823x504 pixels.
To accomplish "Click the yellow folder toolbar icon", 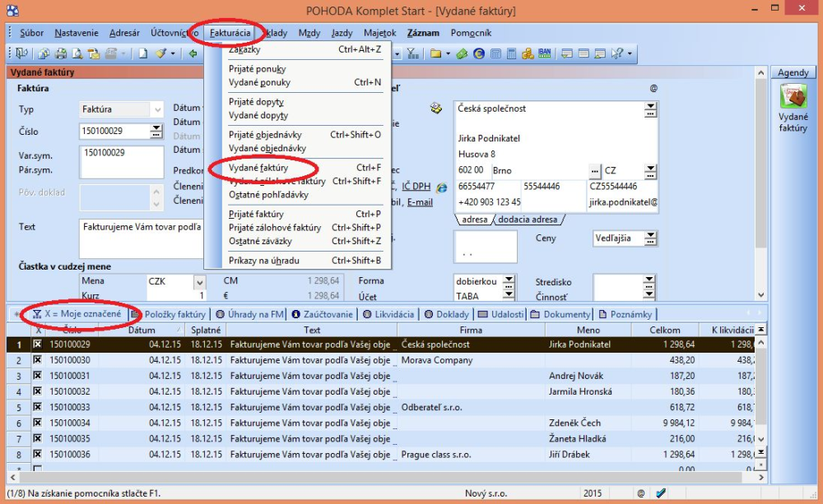I will pyautogui.click(x=435, y=53).
